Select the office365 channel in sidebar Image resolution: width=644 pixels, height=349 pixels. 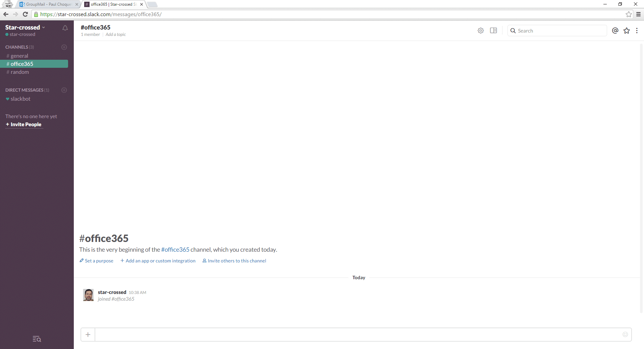(34, 64)
